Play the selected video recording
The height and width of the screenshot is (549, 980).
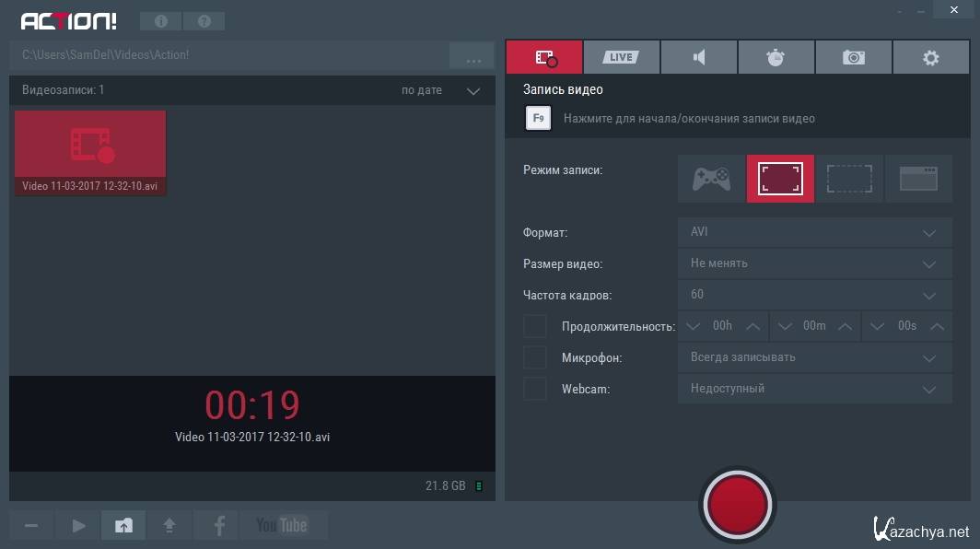78,525
